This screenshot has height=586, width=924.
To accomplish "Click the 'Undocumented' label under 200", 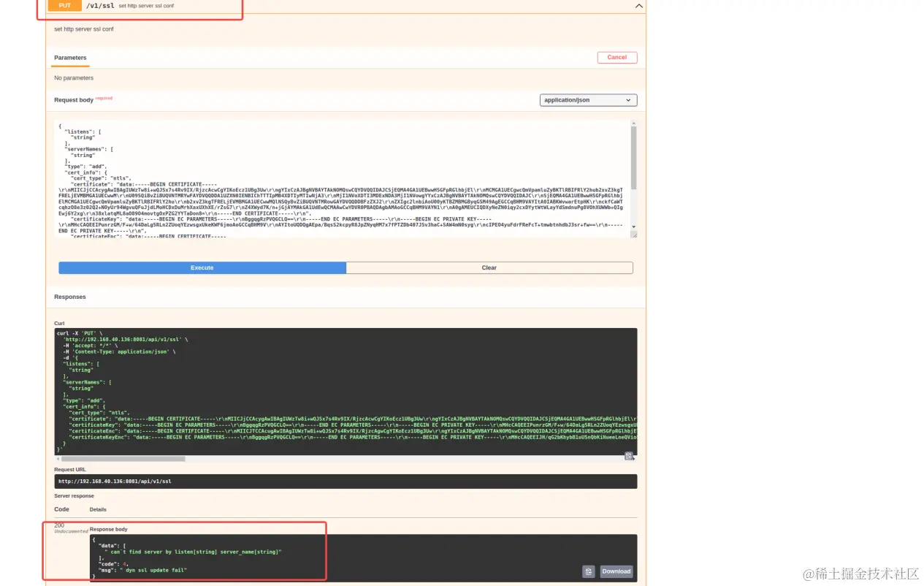I will [x=71, y=532].
